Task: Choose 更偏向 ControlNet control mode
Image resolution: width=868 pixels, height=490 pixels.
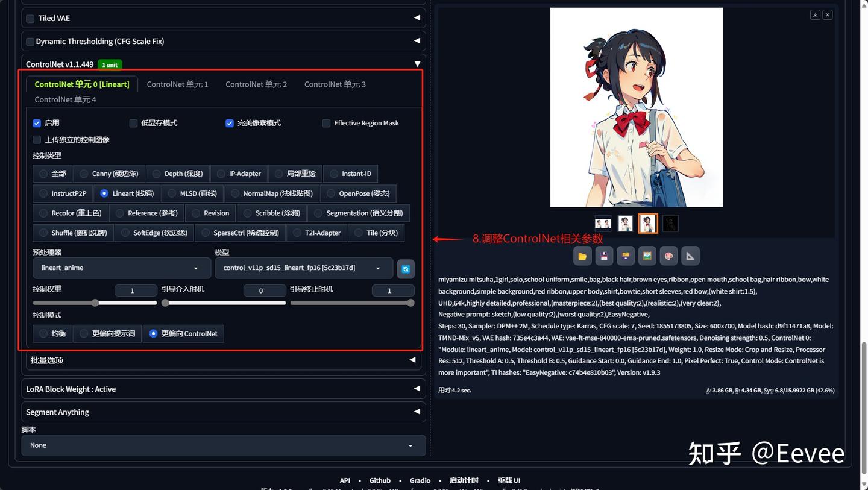Action: pyautogui.click(x=183, y=334)
